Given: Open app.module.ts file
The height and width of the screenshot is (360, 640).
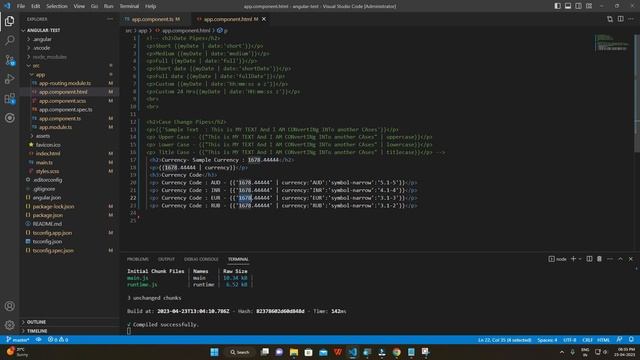Looking at the screenshot, I should [x=56, y=127].
